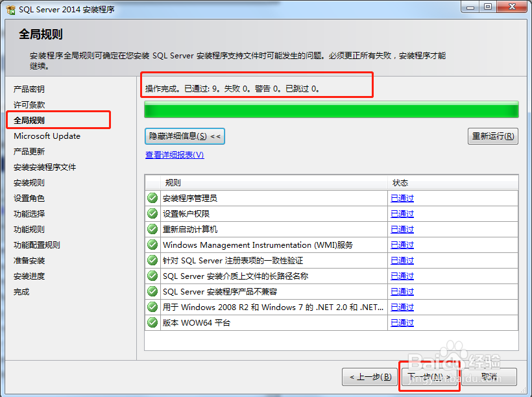Click green check icon for 注册表项的一致性验证 rule

click(x=152, y=260)
